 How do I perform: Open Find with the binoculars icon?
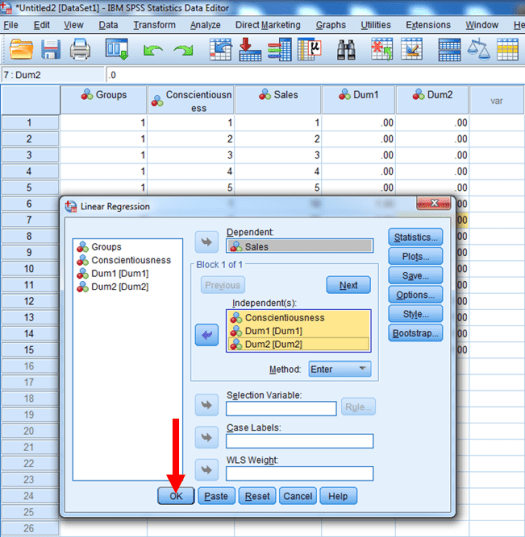point(346,50)
